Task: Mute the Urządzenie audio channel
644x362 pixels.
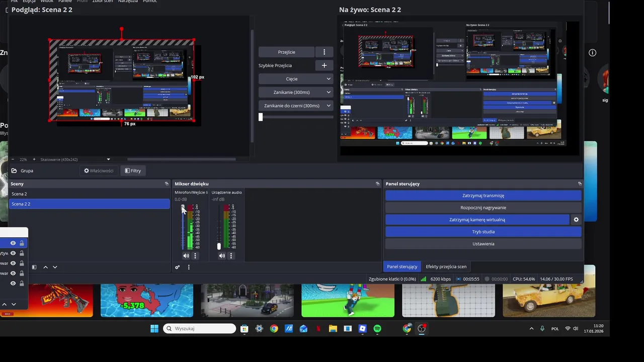Action: point(222,256)
